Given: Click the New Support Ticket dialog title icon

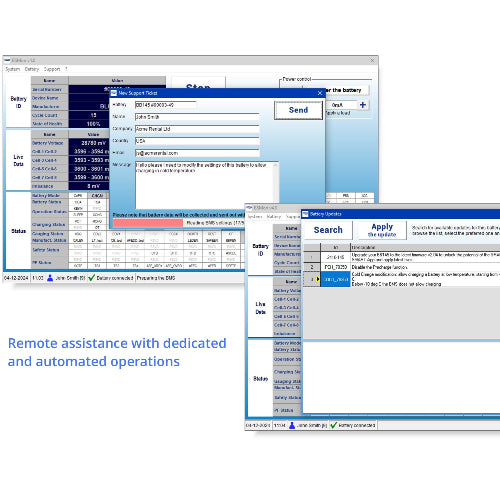Looking at the screenshot, I should 114,93.
